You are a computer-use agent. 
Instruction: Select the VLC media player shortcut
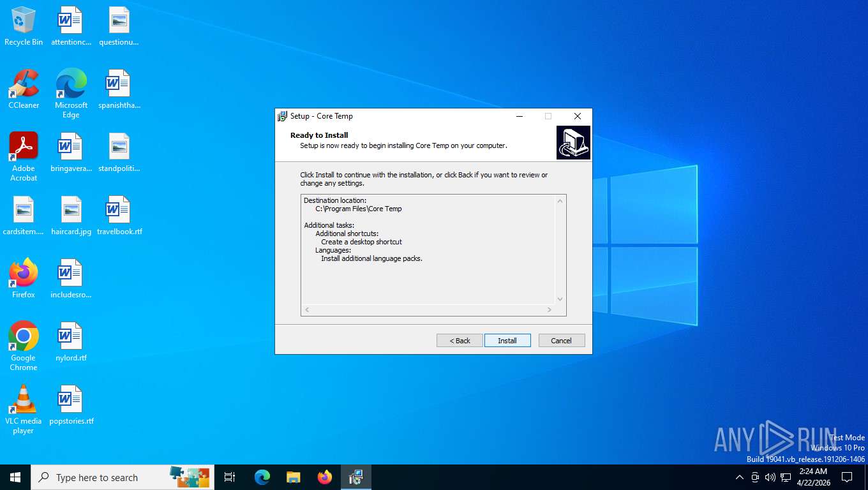[24, 410]
